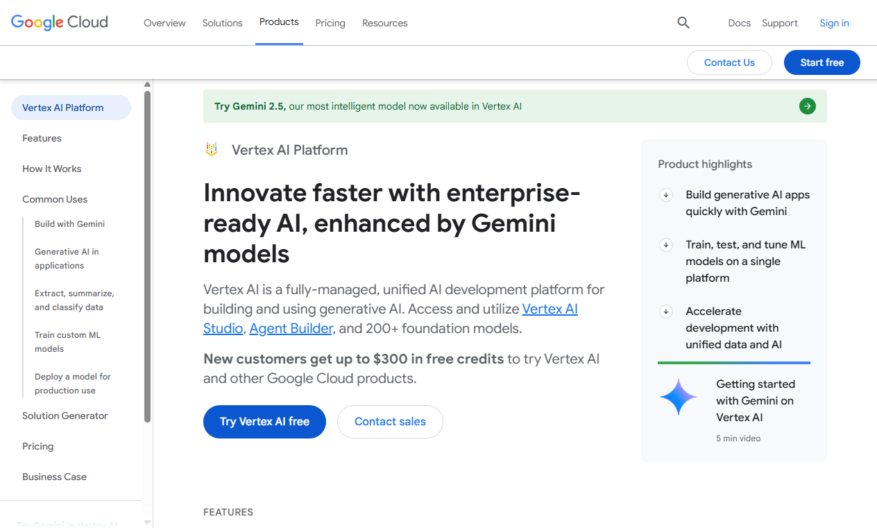Jump to Features in sidebar
Screen dimensions: 877x528
coord(42,138)
